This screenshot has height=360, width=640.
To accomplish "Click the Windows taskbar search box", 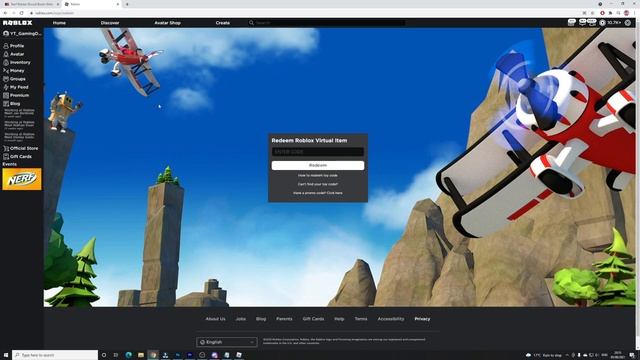I will click(x=56, y=355).
